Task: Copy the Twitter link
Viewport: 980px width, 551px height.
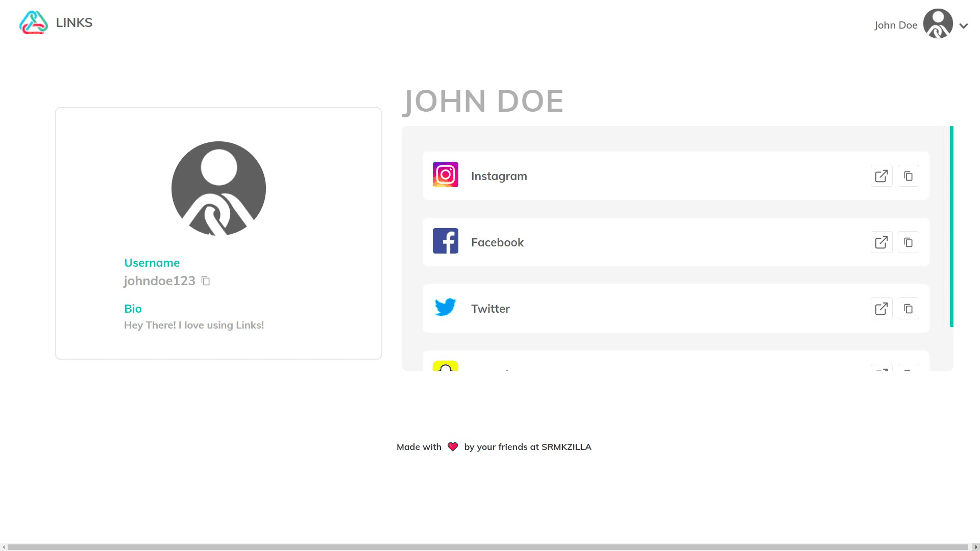Action: (908, 309)
